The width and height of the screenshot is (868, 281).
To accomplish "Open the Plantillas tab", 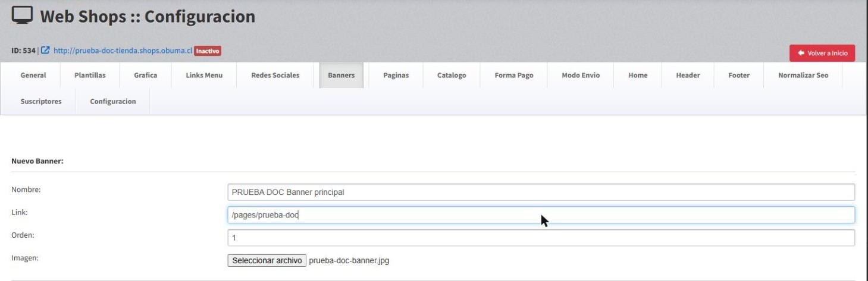I will click(89, 75).
